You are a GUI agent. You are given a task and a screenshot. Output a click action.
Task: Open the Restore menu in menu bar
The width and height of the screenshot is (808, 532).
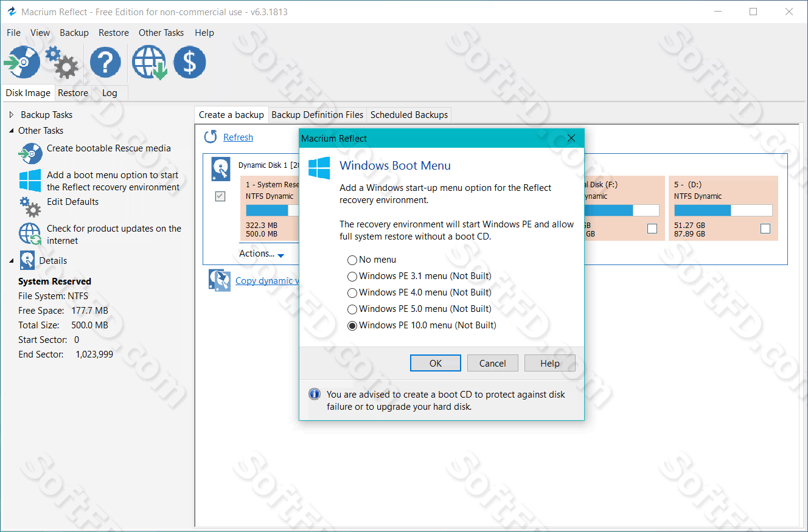(114, 33)
